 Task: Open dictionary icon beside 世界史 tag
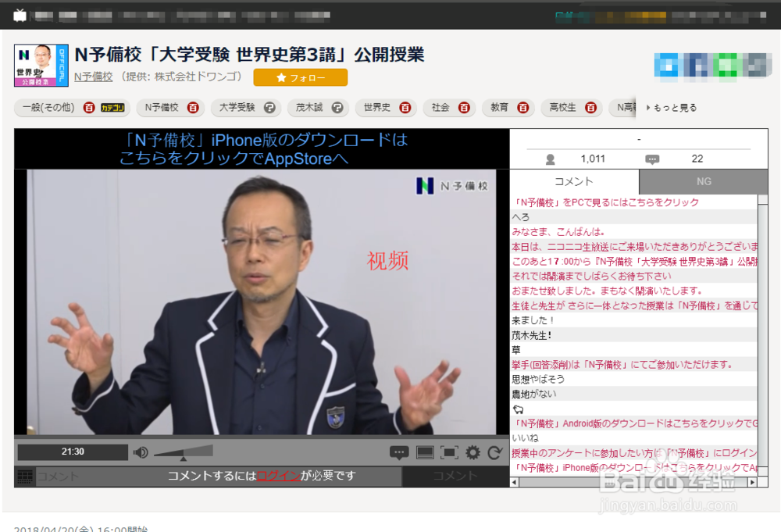pyautogui.click(x=405, y=108)
